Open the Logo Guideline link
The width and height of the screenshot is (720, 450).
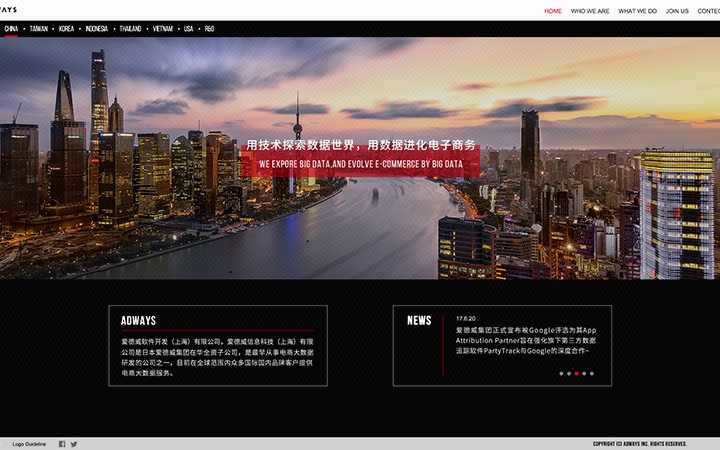coord(29,444)
